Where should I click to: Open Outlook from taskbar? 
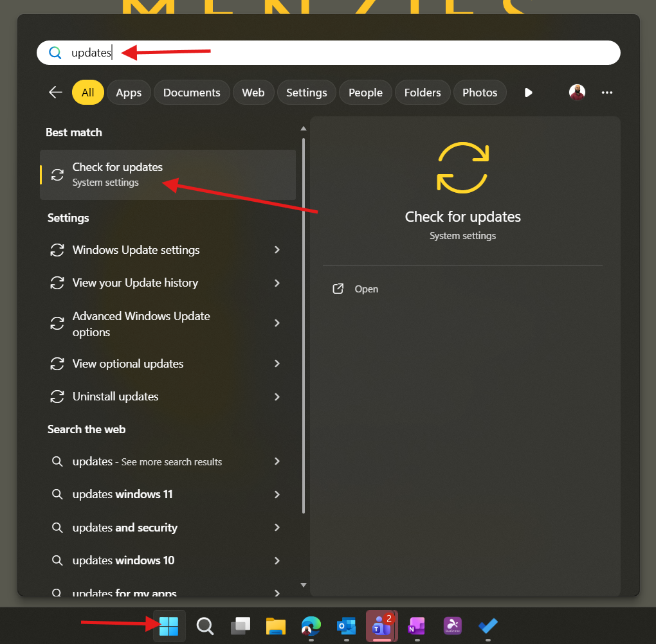click(346, 625)
